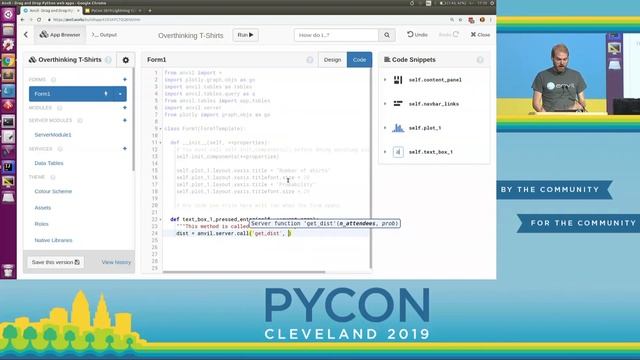Click the startup form icon on Form1 row
This screenshot has height=360, width=640.
point(106,94)
